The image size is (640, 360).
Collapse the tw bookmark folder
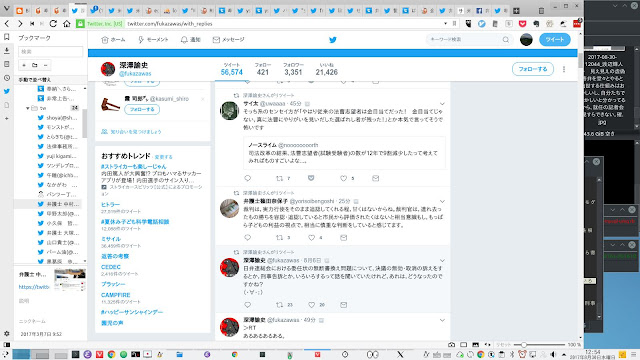tap(28, 108)
